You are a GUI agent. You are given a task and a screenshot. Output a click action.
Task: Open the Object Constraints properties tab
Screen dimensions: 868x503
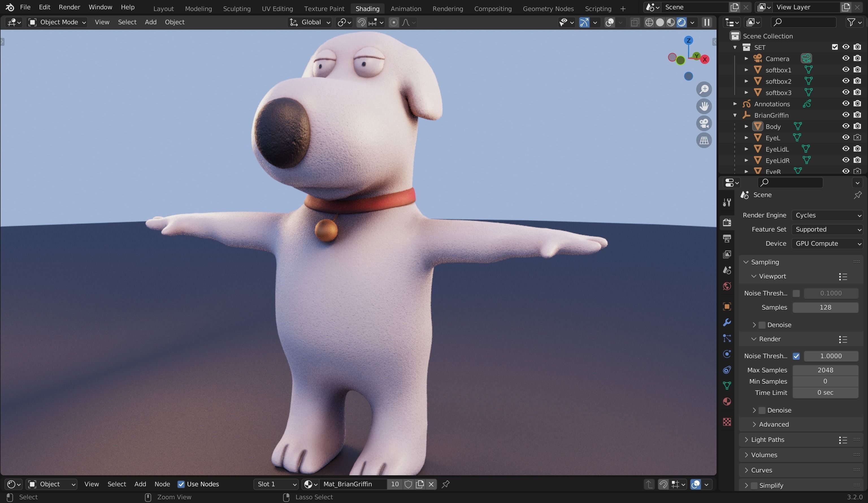point(727,370)
